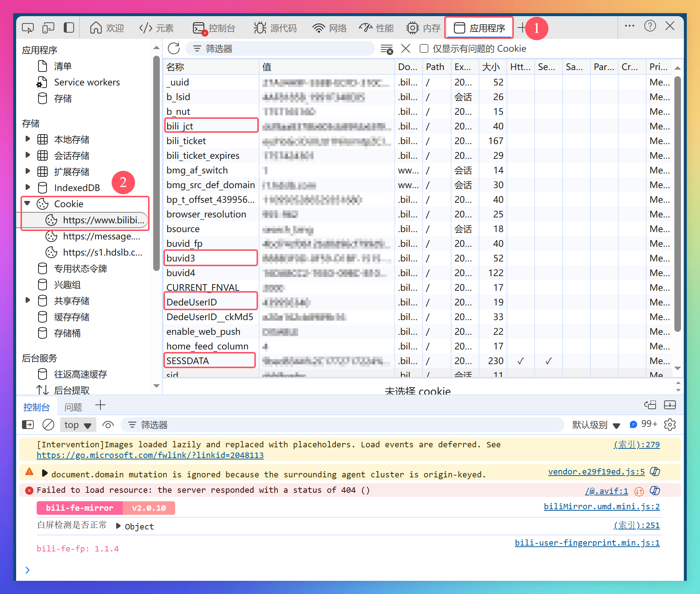Click the live expression eye icon
The width and height of the screenshot is (700, 594).
point(108,425)
